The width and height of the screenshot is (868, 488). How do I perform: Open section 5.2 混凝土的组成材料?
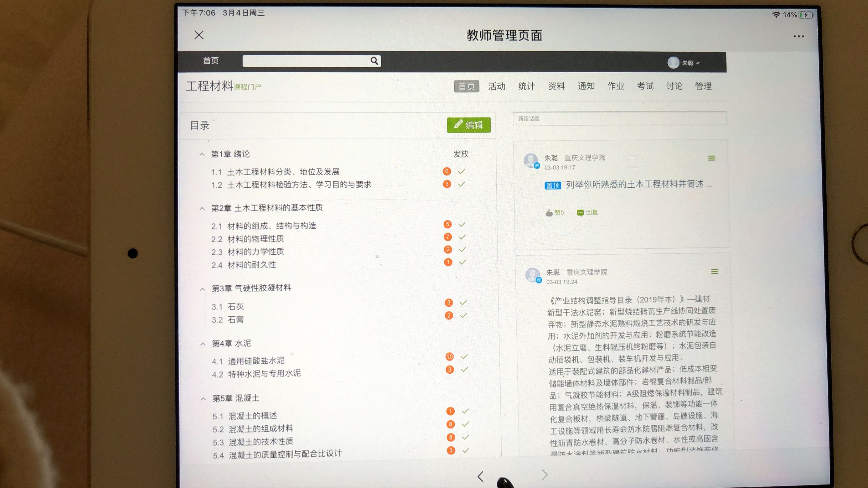[260, 429]
